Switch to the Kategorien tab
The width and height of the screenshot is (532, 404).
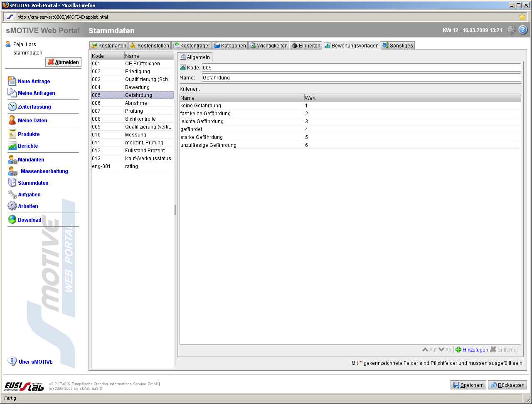point(230,45)
